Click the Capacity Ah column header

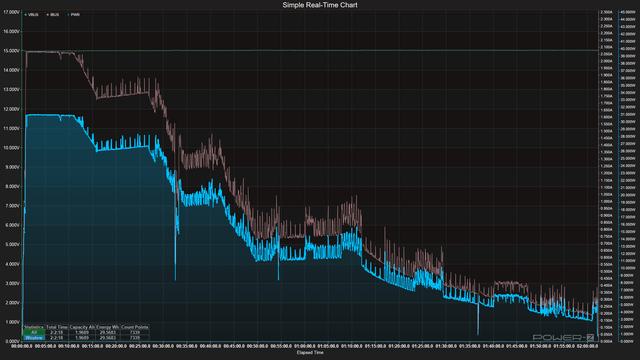(82, 327)
